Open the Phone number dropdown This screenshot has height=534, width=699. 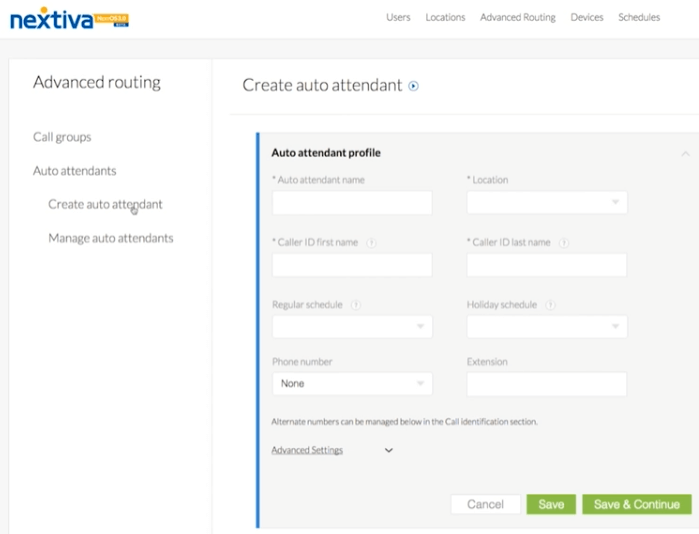tap(352, 384)
